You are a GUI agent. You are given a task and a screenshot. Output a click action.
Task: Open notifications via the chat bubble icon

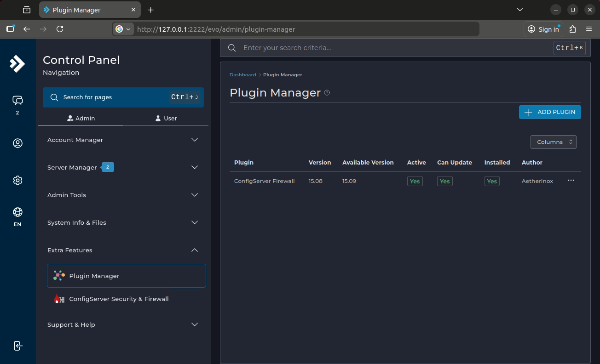17,101
